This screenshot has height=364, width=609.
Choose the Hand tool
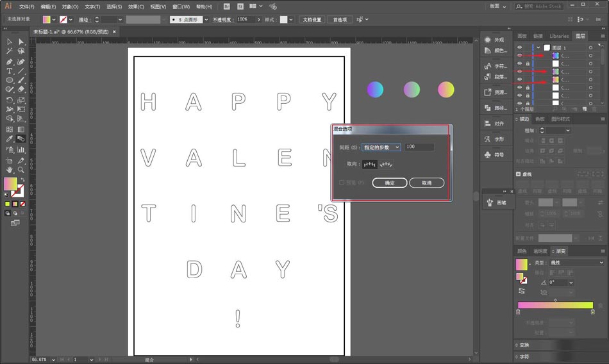10,170
